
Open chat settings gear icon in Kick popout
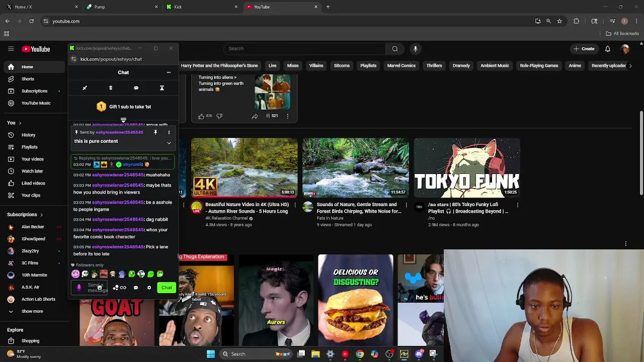pos(149,288)
